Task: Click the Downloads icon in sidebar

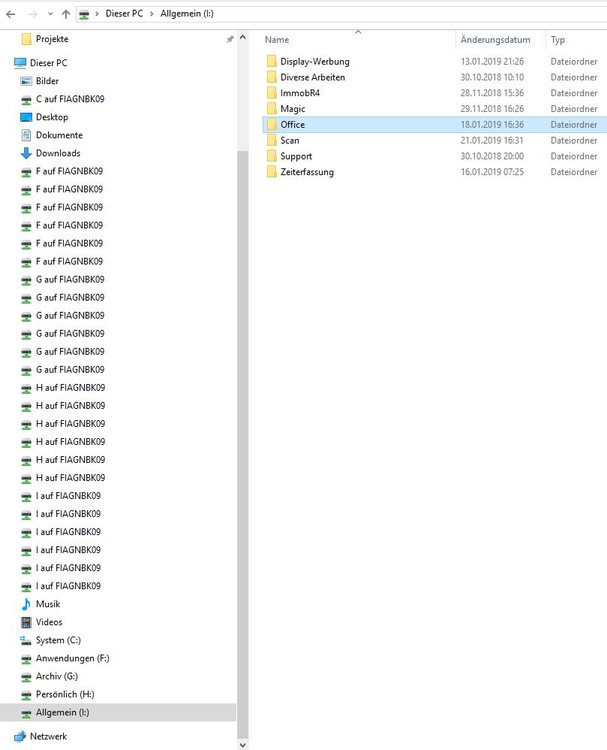Action: click(x=26, y=153)
